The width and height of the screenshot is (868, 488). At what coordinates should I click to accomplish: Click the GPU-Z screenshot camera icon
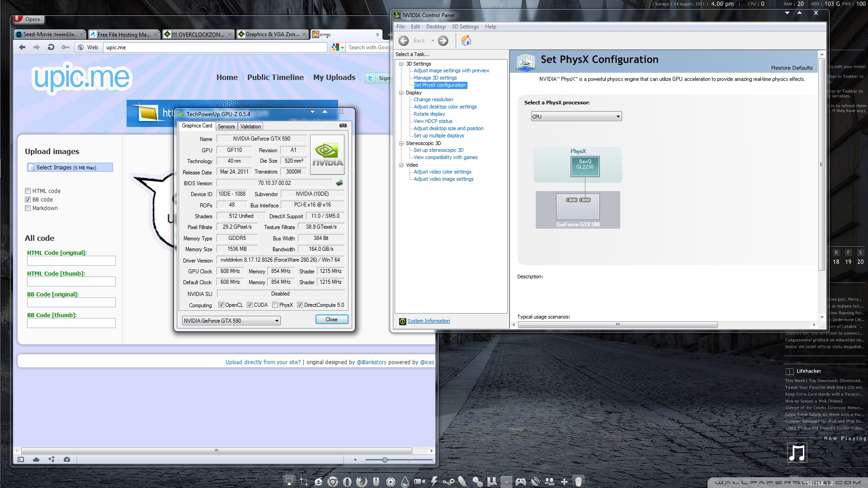(343, 126)
